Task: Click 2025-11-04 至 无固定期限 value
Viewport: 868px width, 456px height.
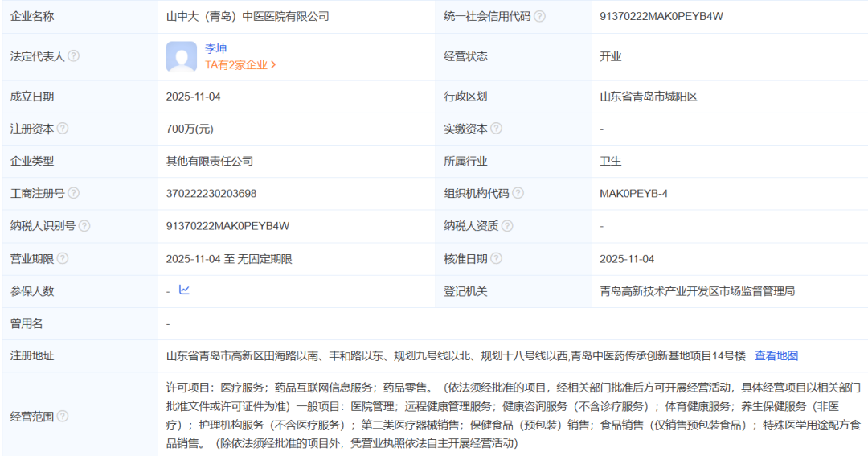Action: coord(228,259)
